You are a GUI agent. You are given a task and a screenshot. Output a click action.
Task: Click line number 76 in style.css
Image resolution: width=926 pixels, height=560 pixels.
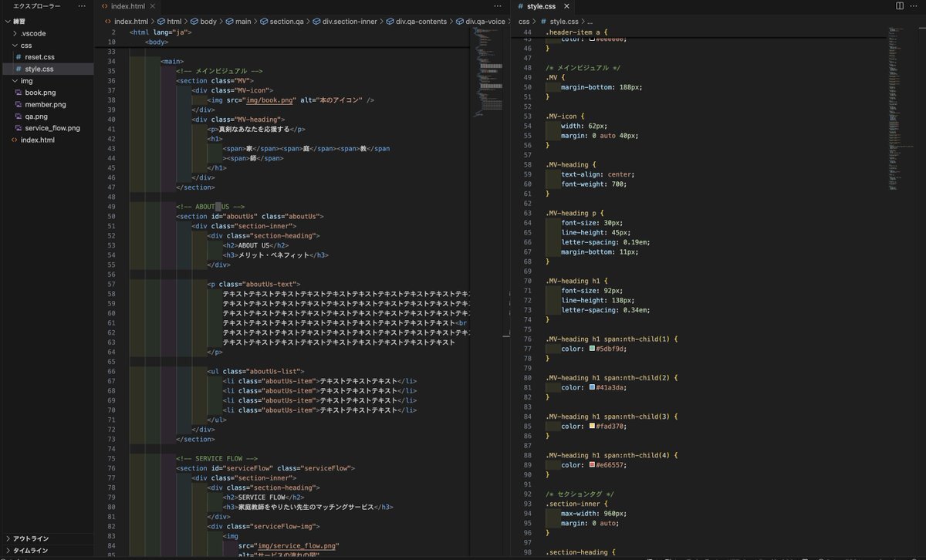click(527, 339)
